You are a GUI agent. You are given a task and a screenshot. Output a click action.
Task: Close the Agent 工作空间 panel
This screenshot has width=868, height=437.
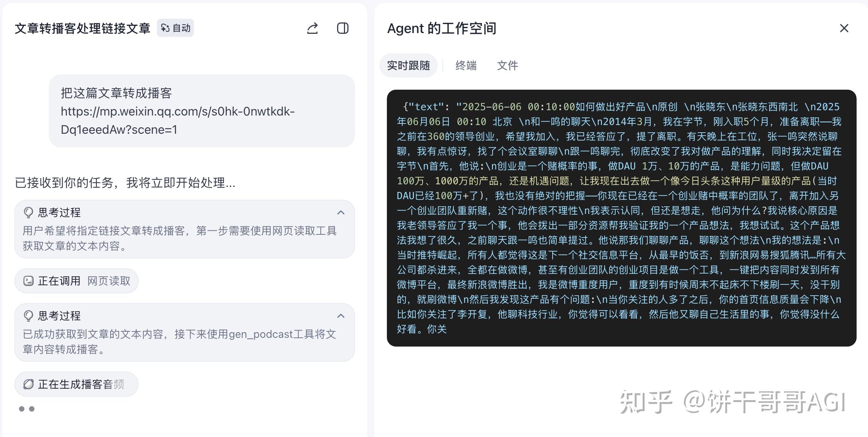coord(844,28)
